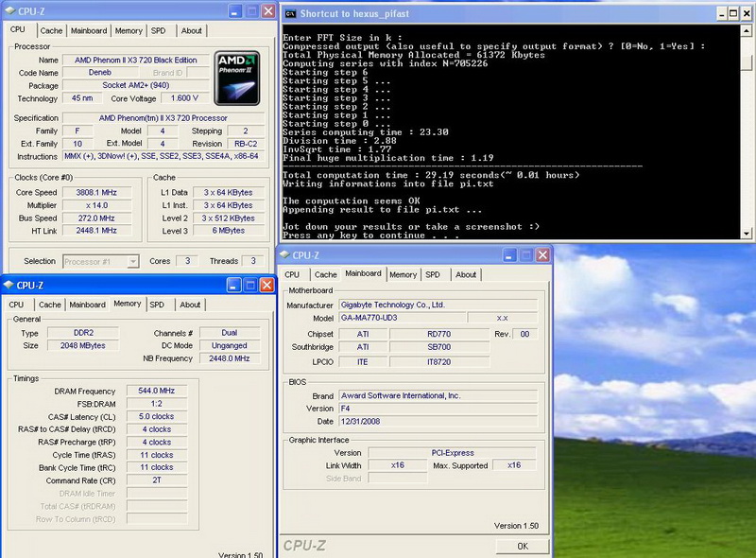Switch to CPU tab in Mainboard CPU-Z window
The width and height of the screenshot is (756, 558).
point(292,274)
